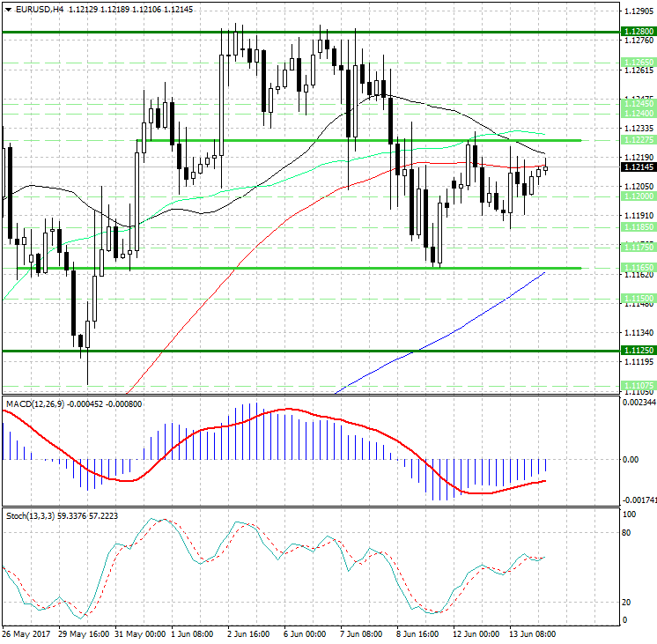Select the 1.12800 resistance level label
This screenshot has height=644, width=657.
pyautogui.click(x=639, y=32)
